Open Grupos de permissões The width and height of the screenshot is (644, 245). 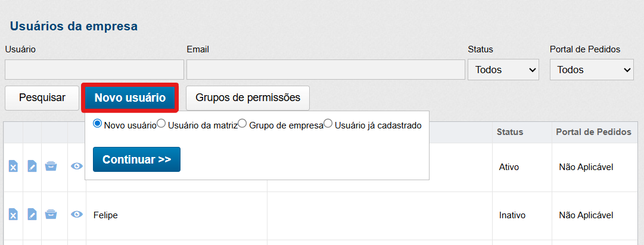tap(248, 98)
